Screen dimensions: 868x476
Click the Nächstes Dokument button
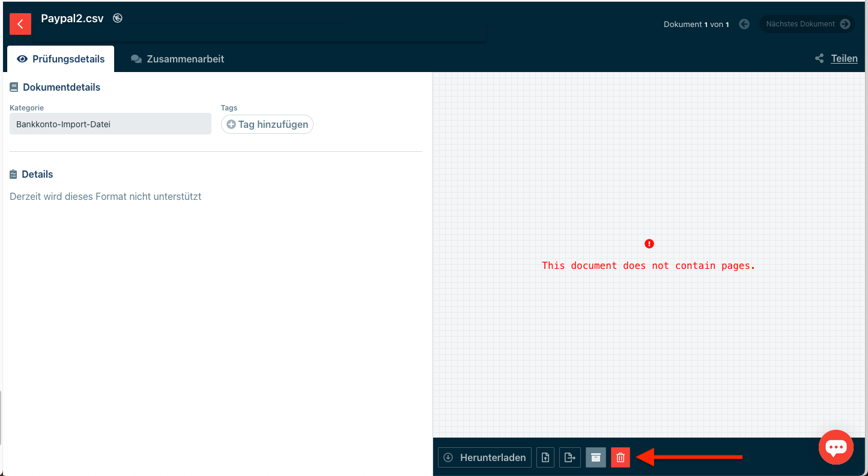tap(807, 24)
